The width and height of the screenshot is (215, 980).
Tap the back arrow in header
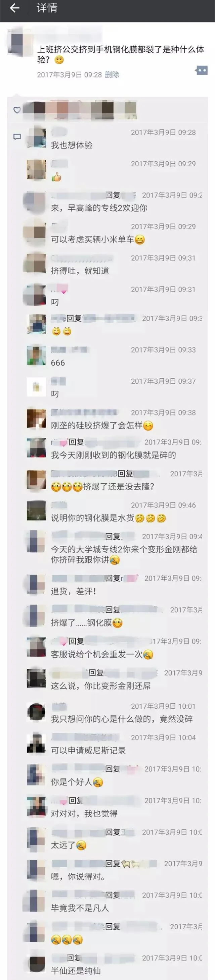(x=14, y=8)
